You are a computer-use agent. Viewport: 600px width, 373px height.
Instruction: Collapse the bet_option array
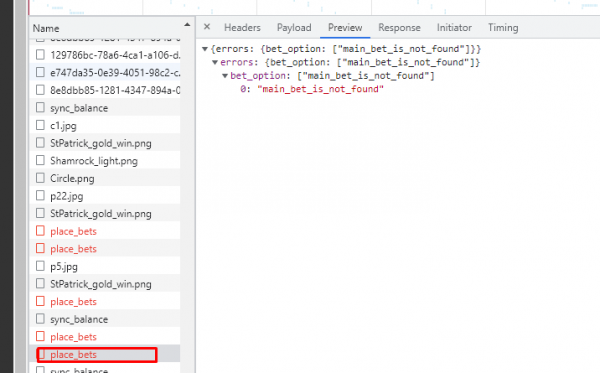point(225,76)
